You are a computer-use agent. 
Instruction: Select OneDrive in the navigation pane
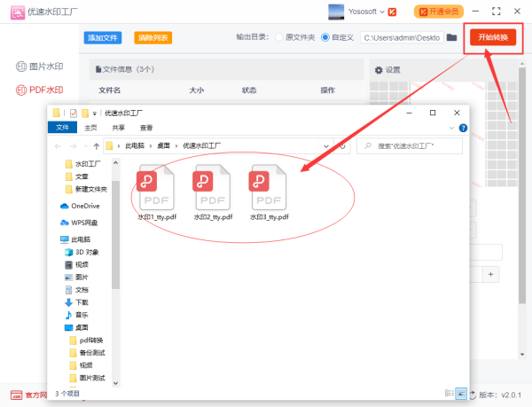[80, 206]
